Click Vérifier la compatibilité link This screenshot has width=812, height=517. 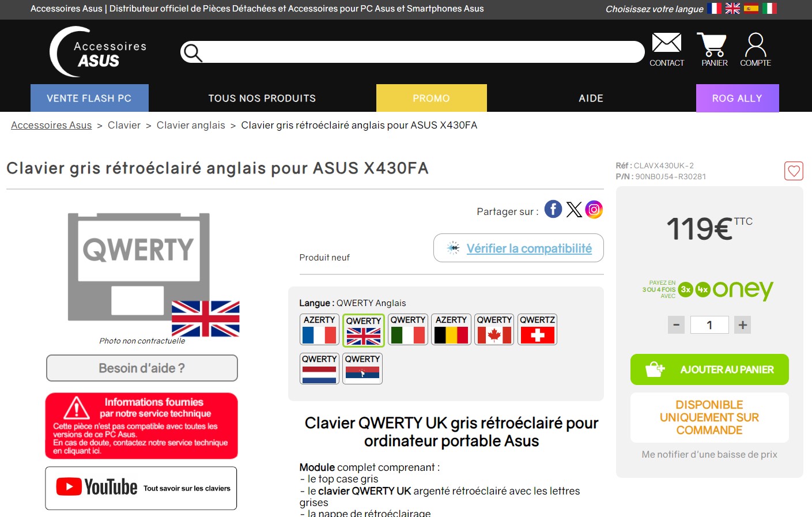[529, 248]
